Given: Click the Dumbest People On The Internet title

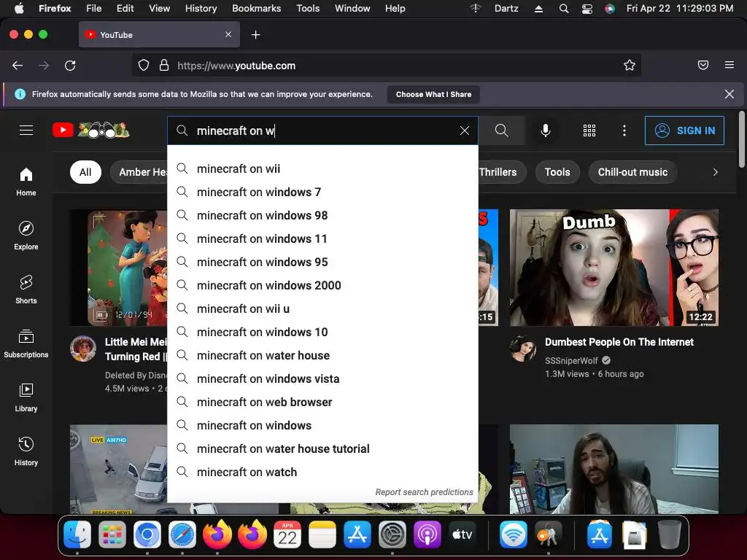Looking at the screenshot, I should (619, 342).
